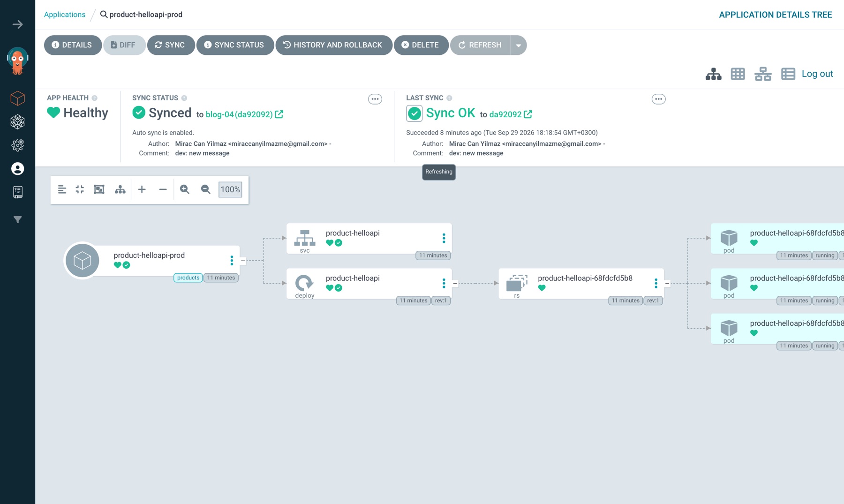Click the hierarchy icon in graph toolbar

click(120, 189)
